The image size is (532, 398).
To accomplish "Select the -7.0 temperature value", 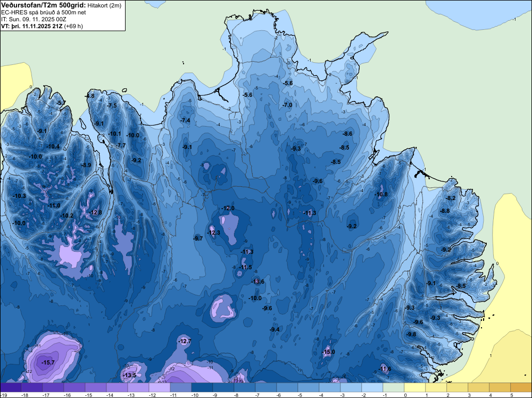I will 287,105.
